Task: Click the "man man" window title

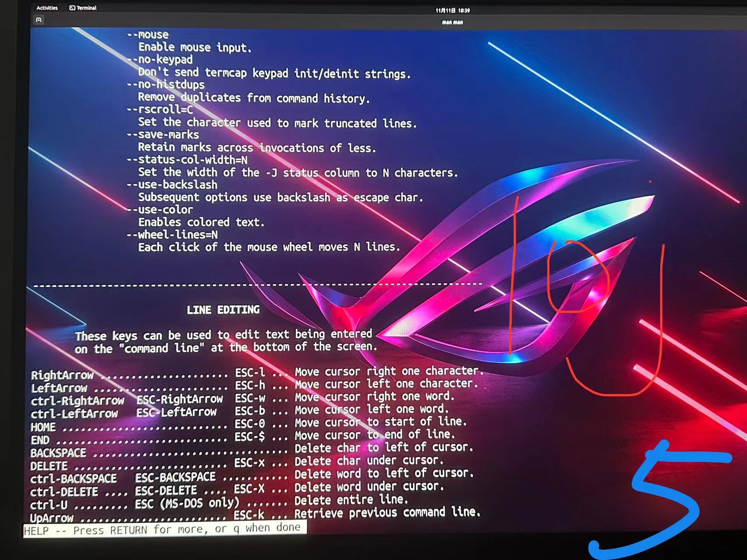Action: [x=452, y=22]
